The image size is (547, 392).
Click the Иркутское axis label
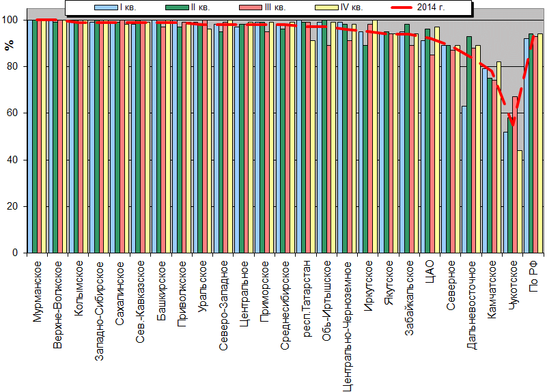(x=368, y=286)
